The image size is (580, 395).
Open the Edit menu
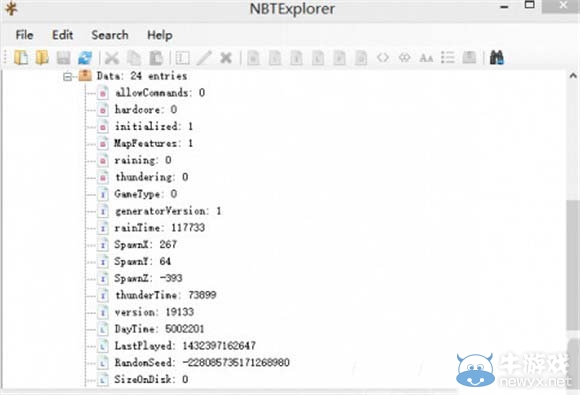coord(62,35)
